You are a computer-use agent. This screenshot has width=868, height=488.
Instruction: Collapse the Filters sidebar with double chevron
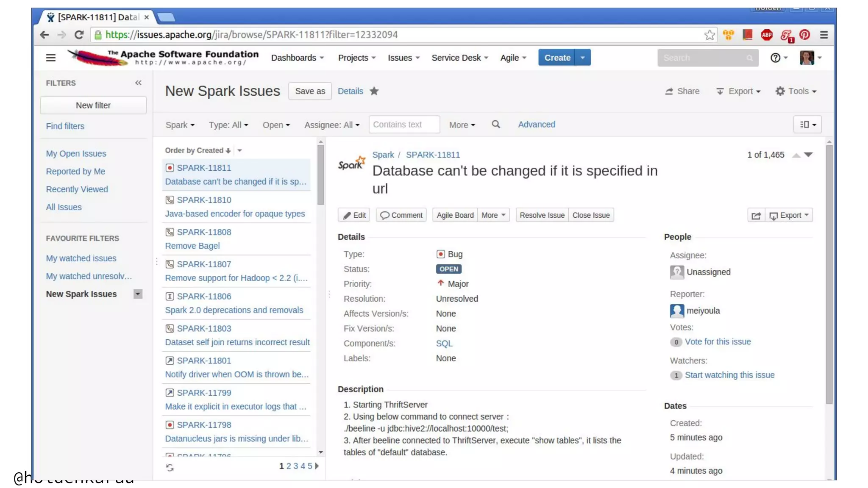point(138,83)
